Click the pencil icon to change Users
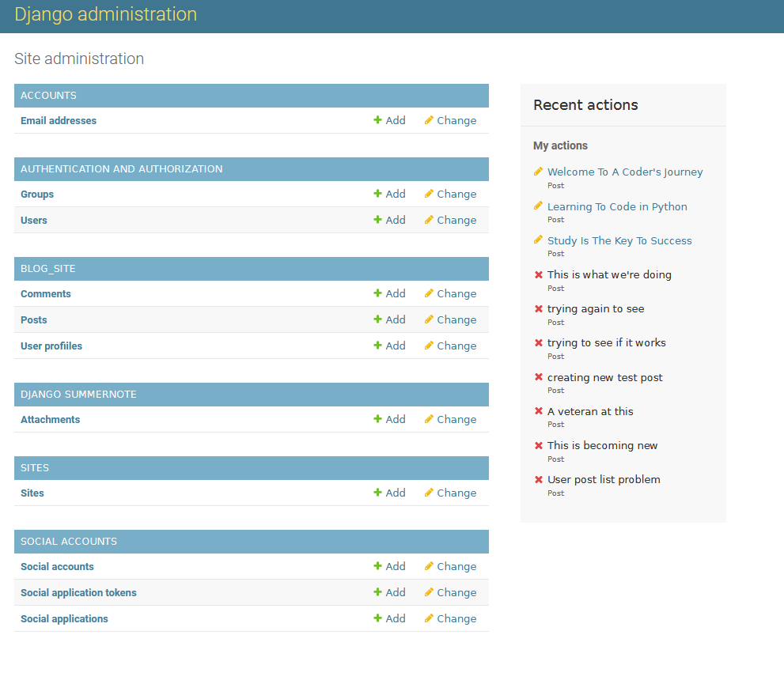The height and width of the screenshot is (699, 784). pos(428,220)
